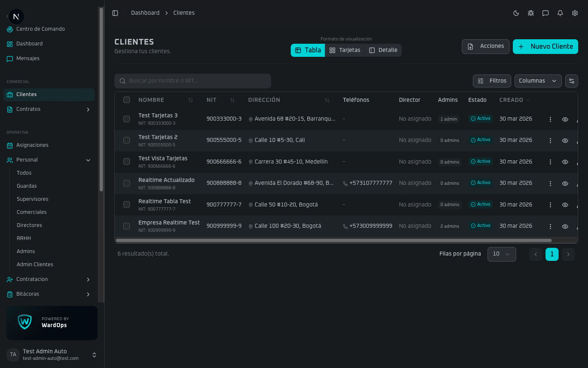
Task: Open notifications bell icon
Action: click(560, 13)
